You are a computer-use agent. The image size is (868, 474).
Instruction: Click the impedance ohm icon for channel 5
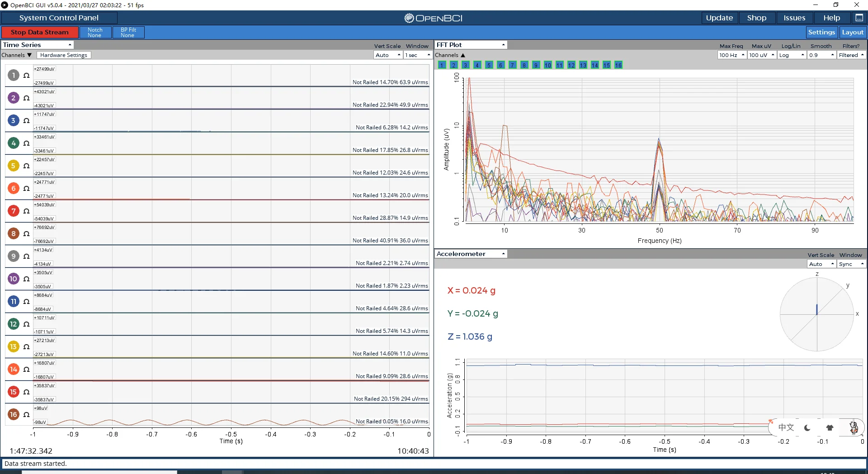point(26,166)
